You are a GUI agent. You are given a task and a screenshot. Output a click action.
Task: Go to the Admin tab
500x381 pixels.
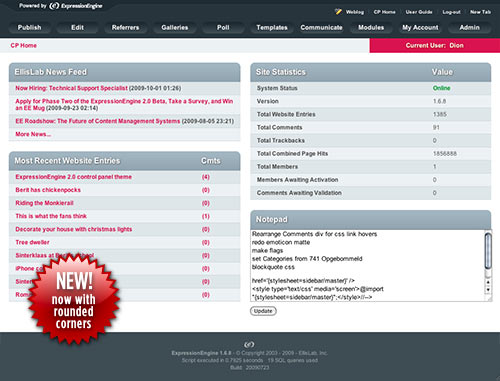(469, 28)
